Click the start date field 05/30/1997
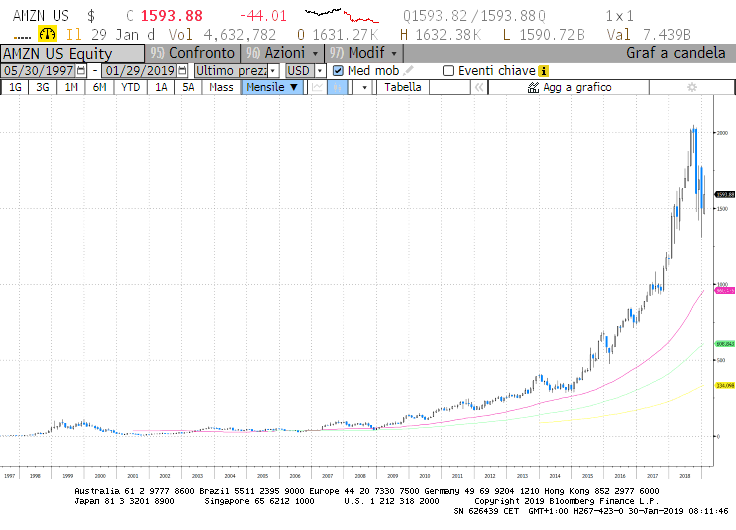The width and height of the screenshot is (736, 530). coord(38,71)
